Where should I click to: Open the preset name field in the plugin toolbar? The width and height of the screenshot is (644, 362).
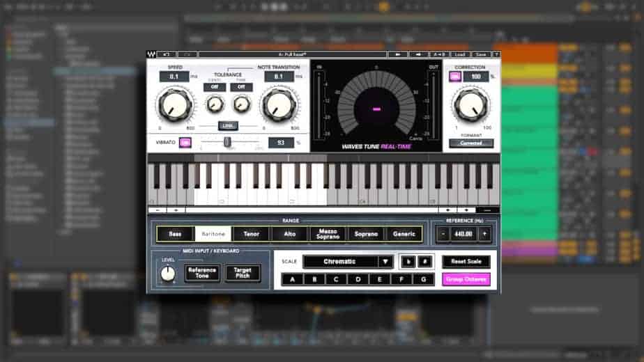(293, 54)
